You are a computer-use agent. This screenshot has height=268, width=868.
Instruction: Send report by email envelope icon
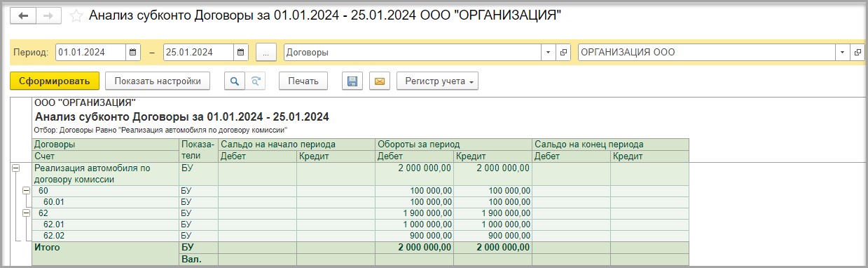379,81
